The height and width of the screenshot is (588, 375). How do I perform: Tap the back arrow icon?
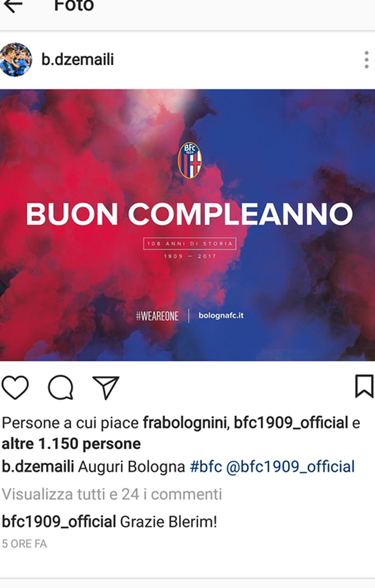coord(12,5)
